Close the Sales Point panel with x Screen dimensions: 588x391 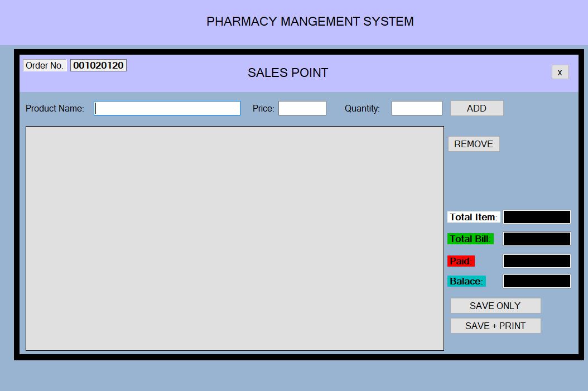click(560, 73)
